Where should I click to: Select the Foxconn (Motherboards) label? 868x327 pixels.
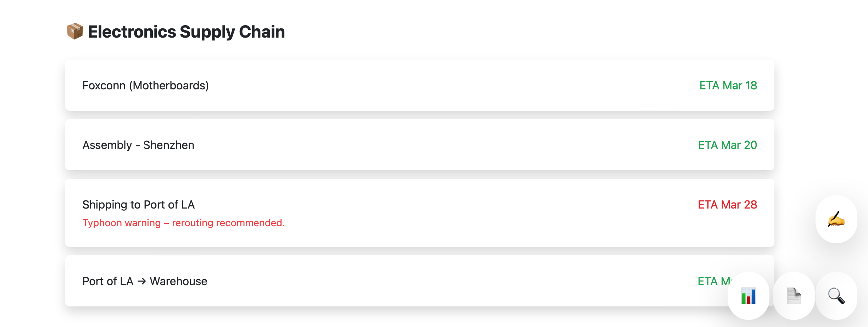coord(145,85)
